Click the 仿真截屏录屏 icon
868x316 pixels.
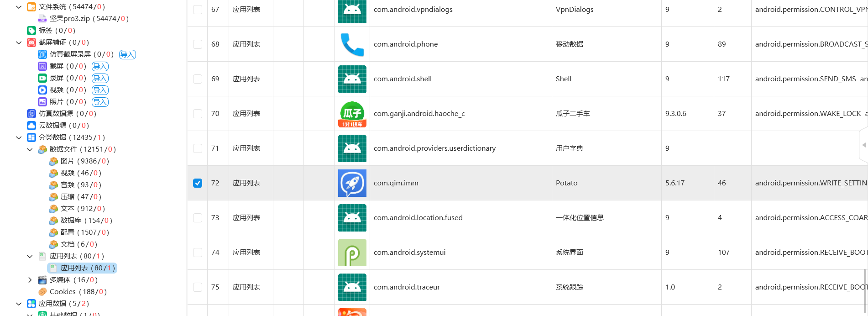(42, 54)
